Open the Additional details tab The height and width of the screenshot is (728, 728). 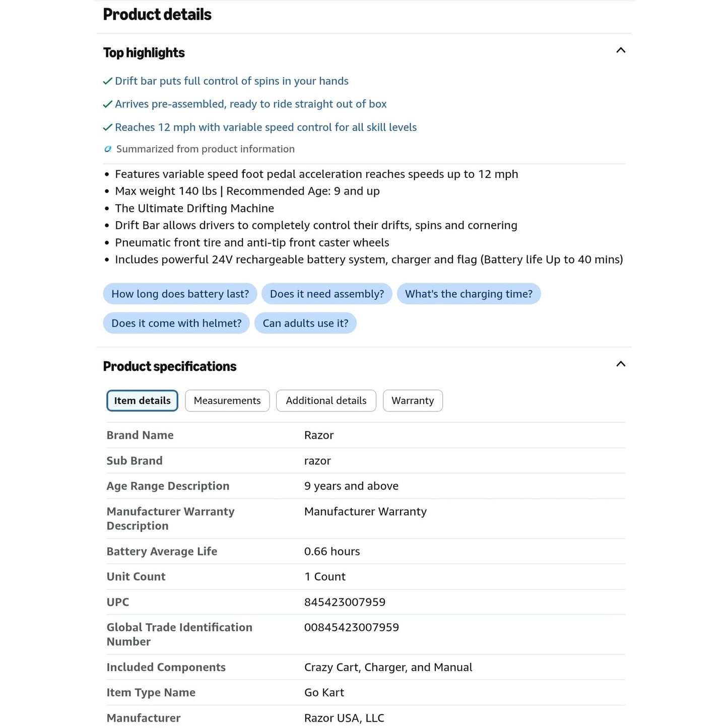326,401
